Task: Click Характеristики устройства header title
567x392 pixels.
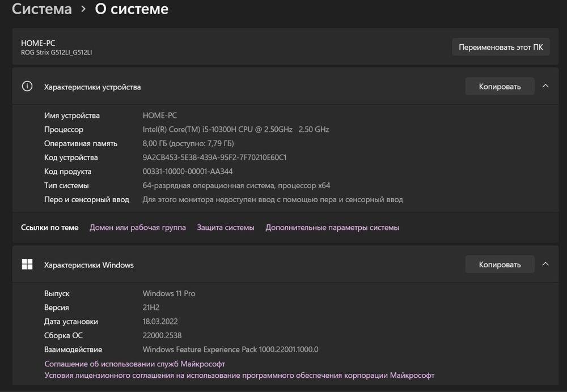Action: click(92, 87)
